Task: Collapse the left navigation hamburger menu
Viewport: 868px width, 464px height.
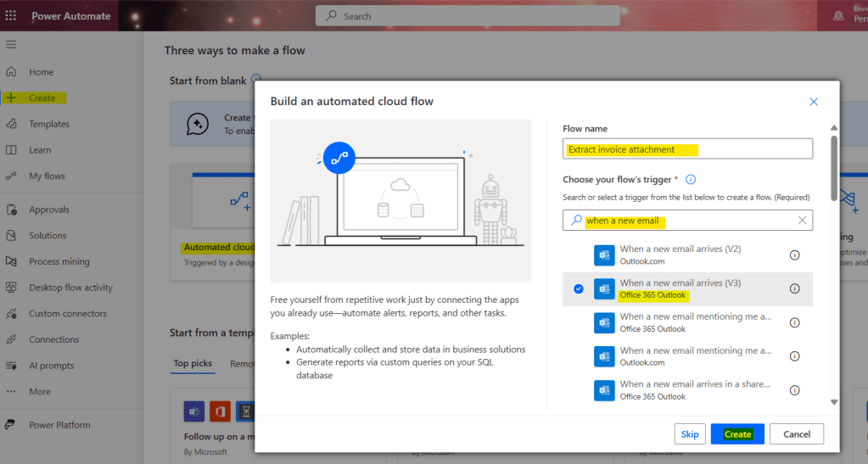Action: 11,44
